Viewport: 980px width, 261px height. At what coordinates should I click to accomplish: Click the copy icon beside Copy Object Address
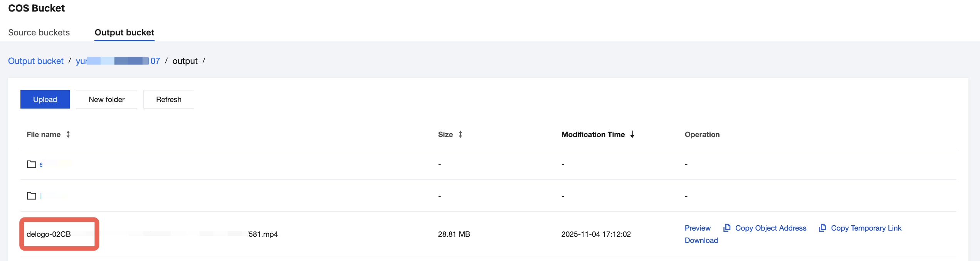[x=727, y=228]
